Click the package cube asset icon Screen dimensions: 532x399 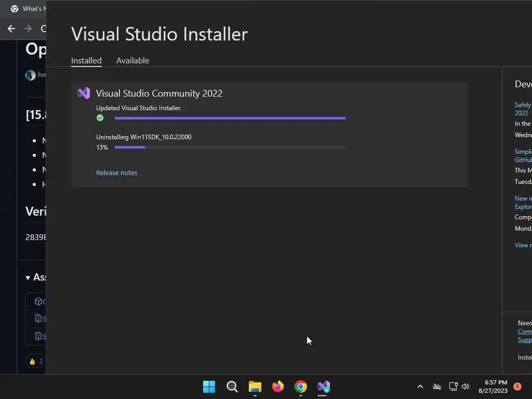(38, 301)
